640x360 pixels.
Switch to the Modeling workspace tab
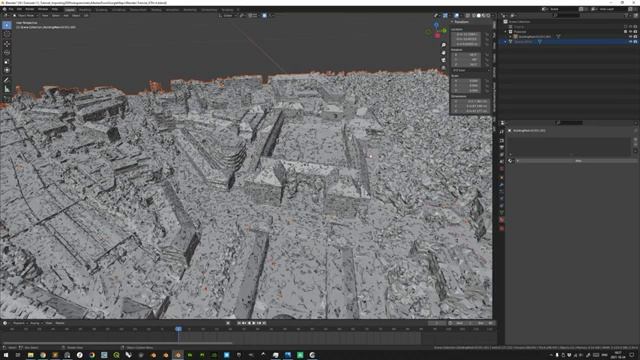pos(85,9)
